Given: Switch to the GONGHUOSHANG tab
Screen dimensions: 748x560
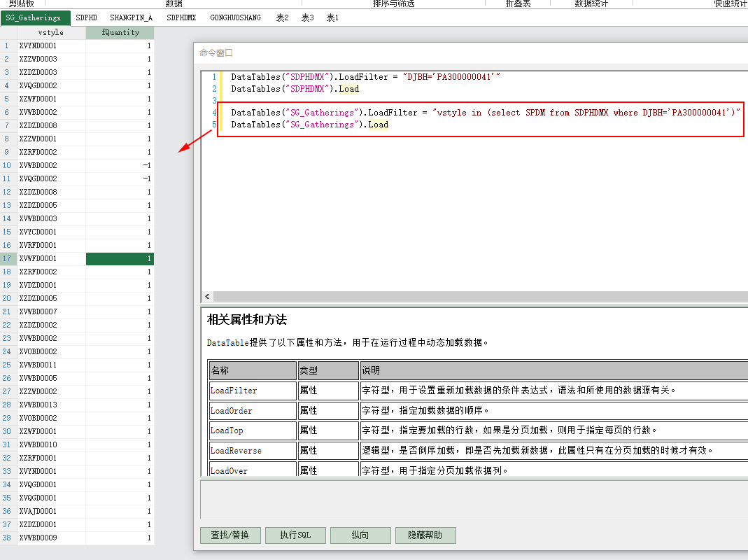Looking at the screenshot, I should [x=235, y=17].
